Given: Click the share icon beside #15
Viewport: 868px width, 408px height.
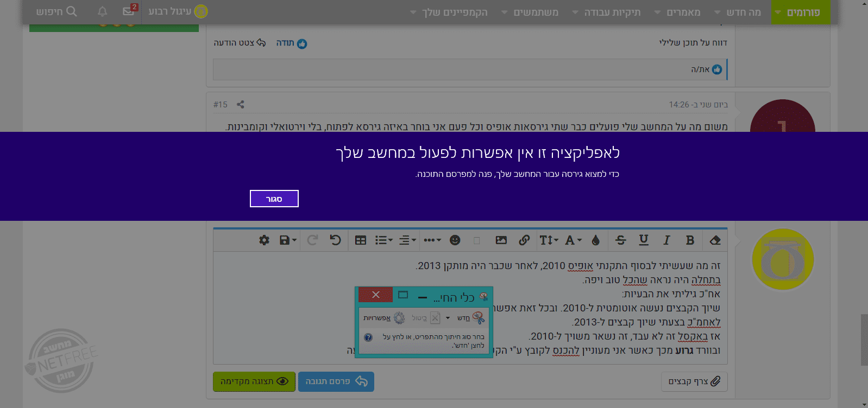Looking at the screenshot, I should coord(241,104).
